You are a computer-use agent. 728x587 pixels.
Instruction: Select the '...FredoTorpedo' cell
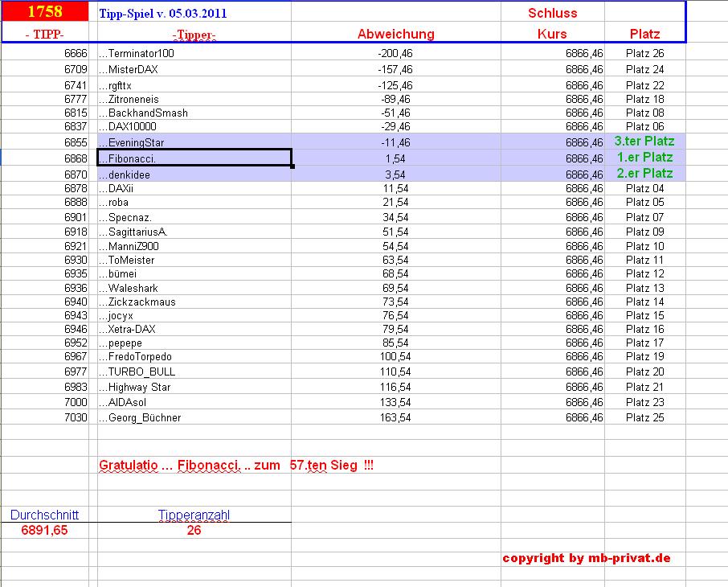point(194,356)
